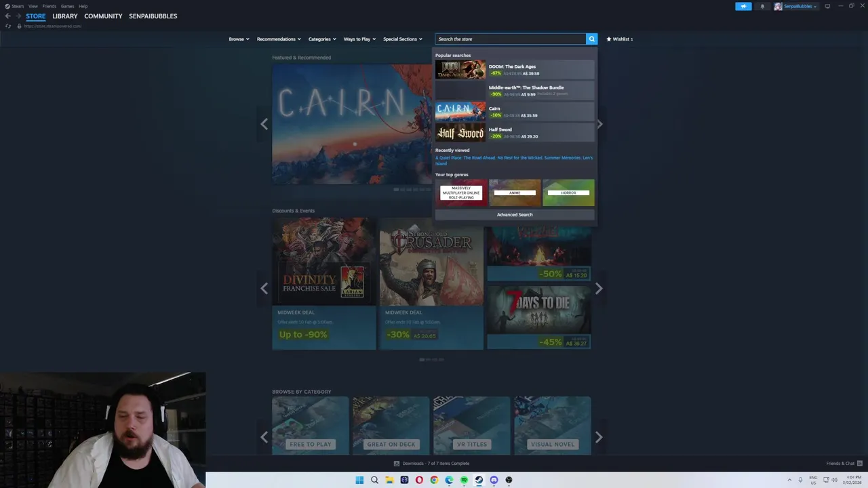Viewport: 868px width, 488px height.
Task: Open the View menu
Action: pyautogui.click(x=33, y=6)
